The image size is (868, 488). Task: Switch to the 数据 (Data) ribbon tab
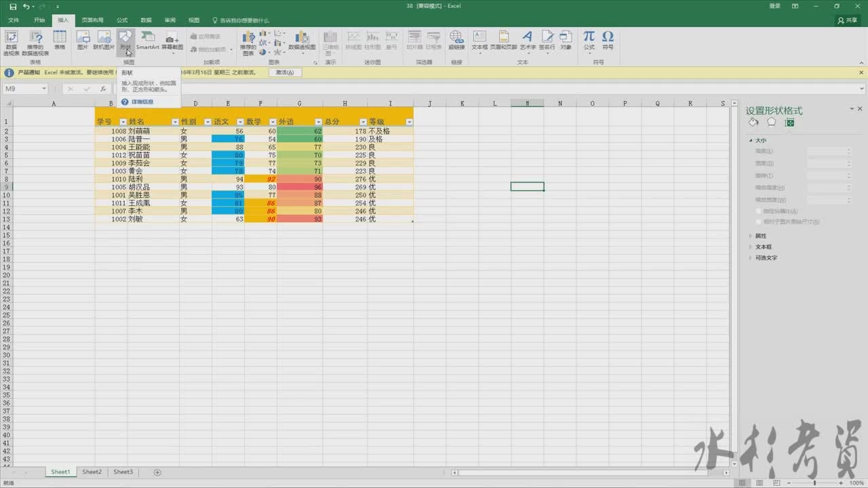(146, 20)
